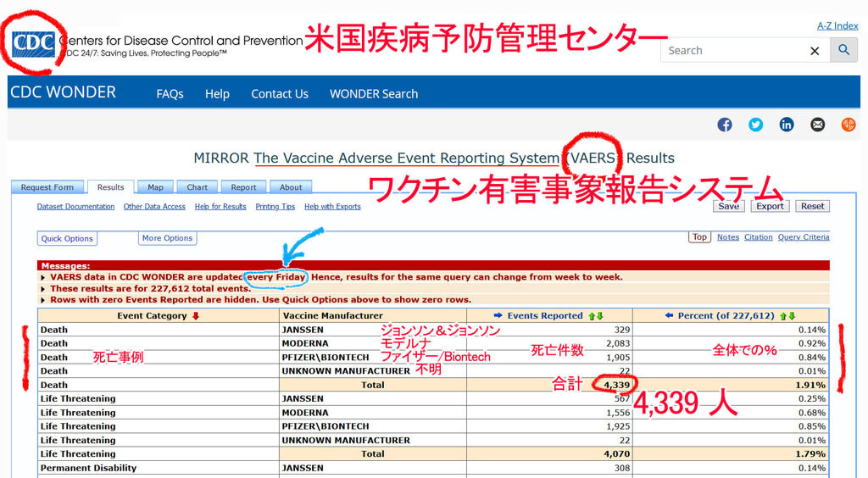Open Query Criteria link
The image size is (868, 478).
pos(804,236)
